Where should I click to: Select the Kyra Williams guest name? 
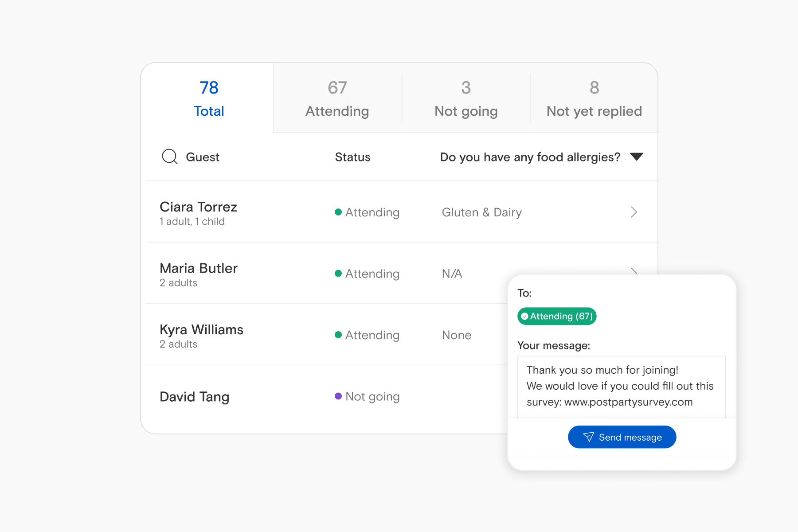[x=201, y=330]
